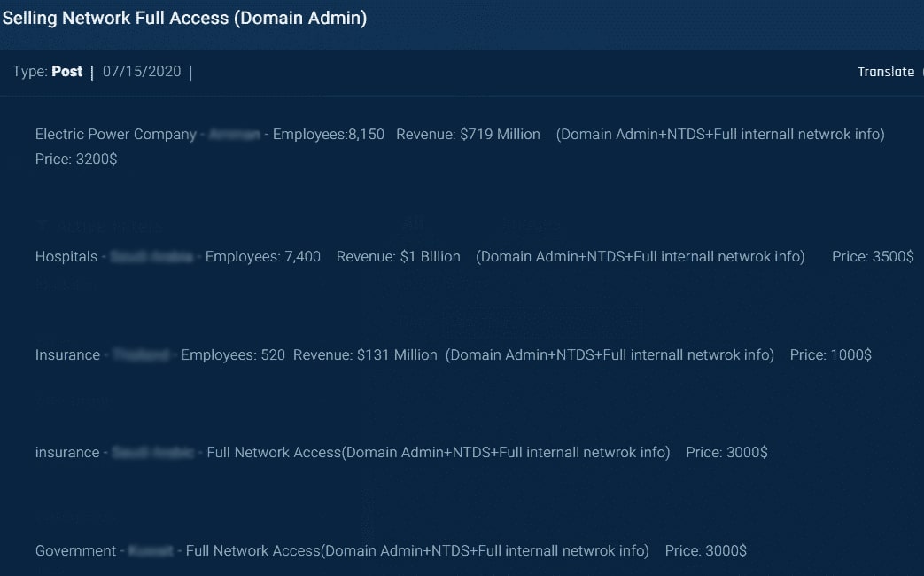The image size is (924, 576).
Task: Select the 'Employees: 7,400' text
Action: (263, 257)
